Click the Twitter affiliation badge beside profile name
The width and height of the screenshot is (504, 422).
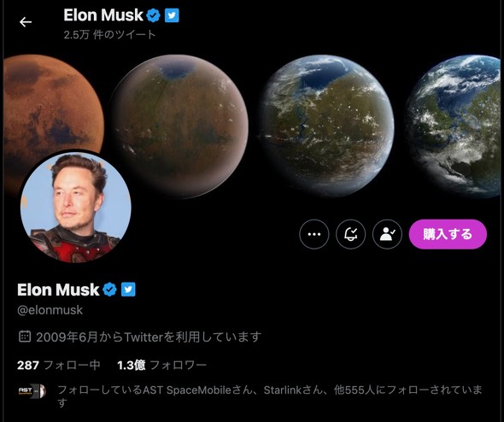pos(128,290)
